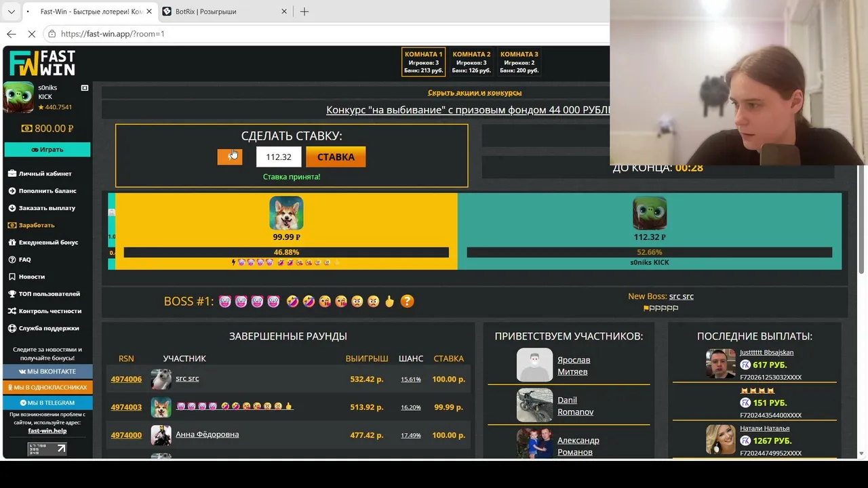Open Натали Наталья payout profile link
868x488 pixels.
point(764,428)
